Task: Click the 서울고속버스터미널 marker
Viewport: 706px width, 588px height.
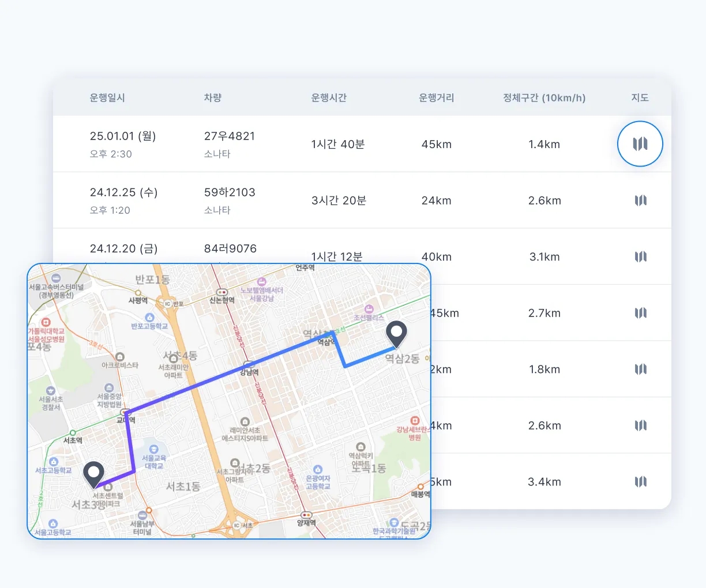Action: pos(56,278)
